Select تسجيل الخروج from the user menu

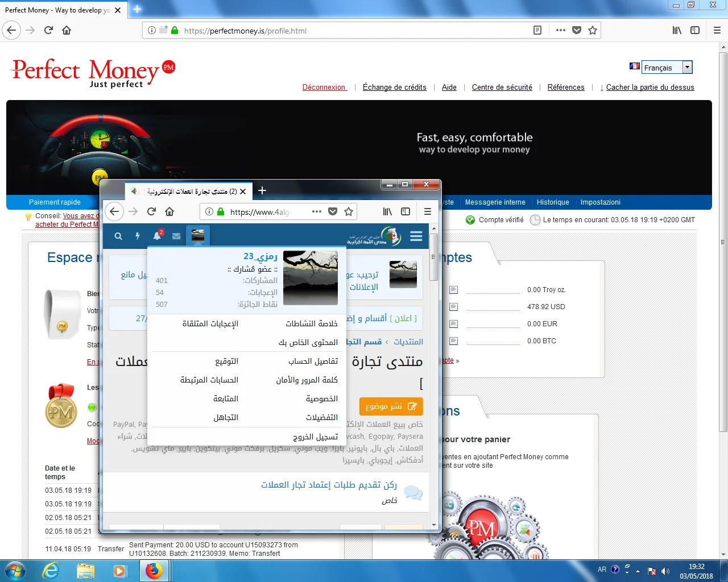coord(315,436)
